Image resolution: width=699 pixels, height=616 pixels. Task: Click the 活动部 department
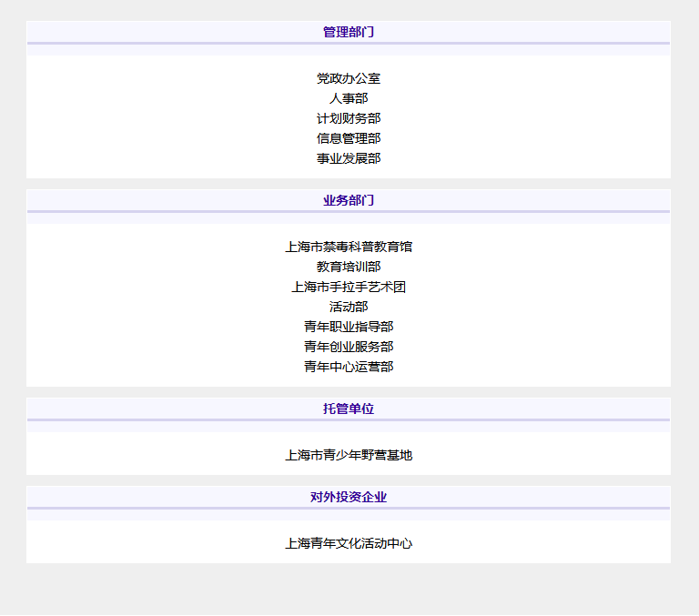(349, 308)
